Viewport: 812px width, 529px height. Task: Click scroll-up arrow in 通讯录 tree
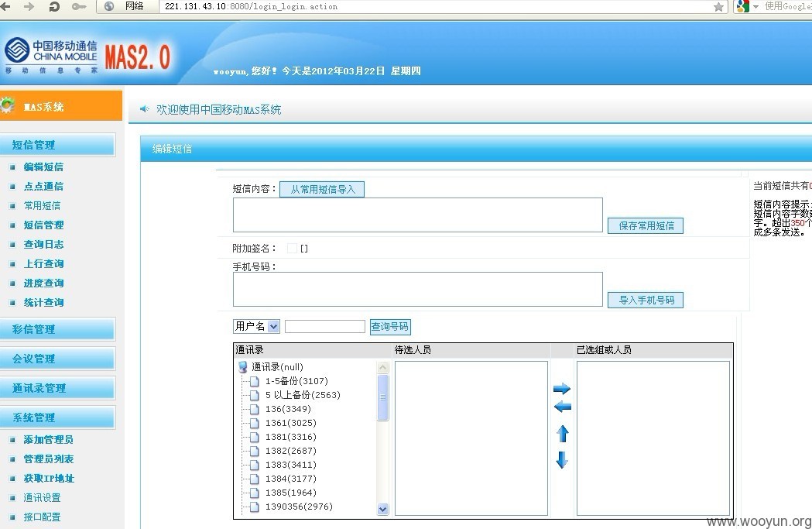pos(382,367)
